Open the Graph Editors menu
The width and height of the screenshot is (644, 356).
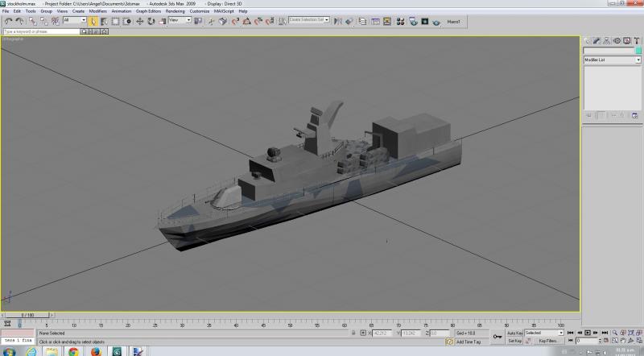148,11
